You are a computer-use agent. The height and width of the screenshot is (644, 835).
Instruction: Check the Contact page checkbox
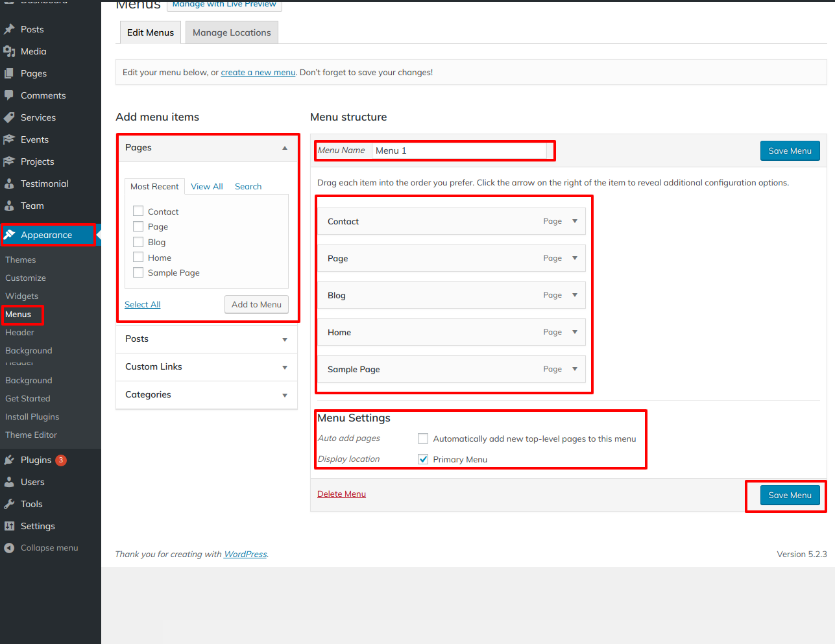tap(138, 211)
